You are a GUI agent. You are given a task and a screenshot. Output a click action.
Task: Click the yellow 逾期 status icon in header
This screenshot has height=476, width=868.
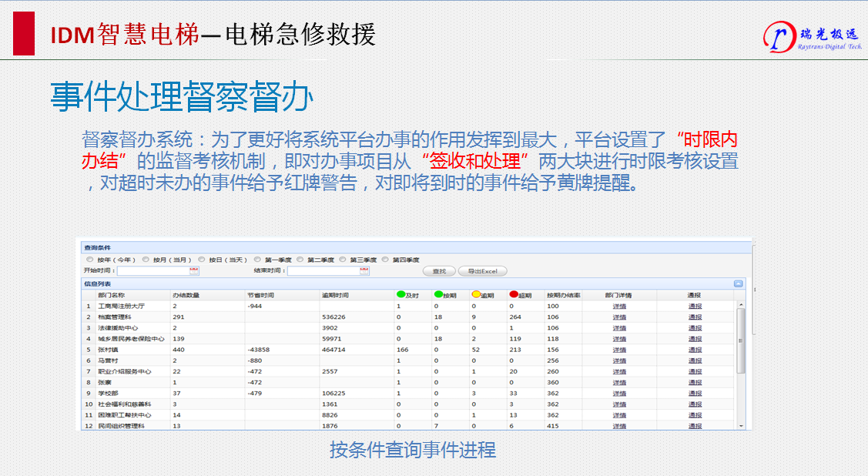click(x=476, y=294)
